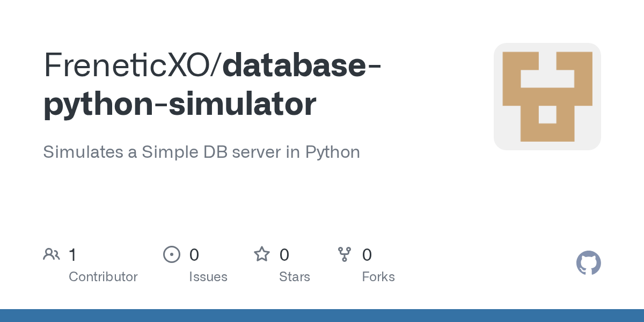The image size is (644, 322).
Task: Click the stars count '0'
Action: pos(284,255)
